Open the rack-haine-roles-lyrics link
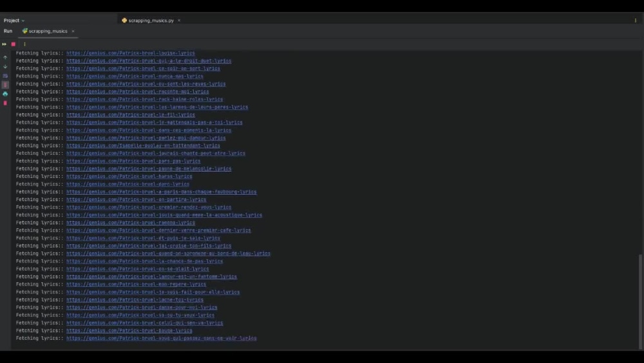Viewport: 644px width, 363px height. pyautogui.click(x=144, y=99)
